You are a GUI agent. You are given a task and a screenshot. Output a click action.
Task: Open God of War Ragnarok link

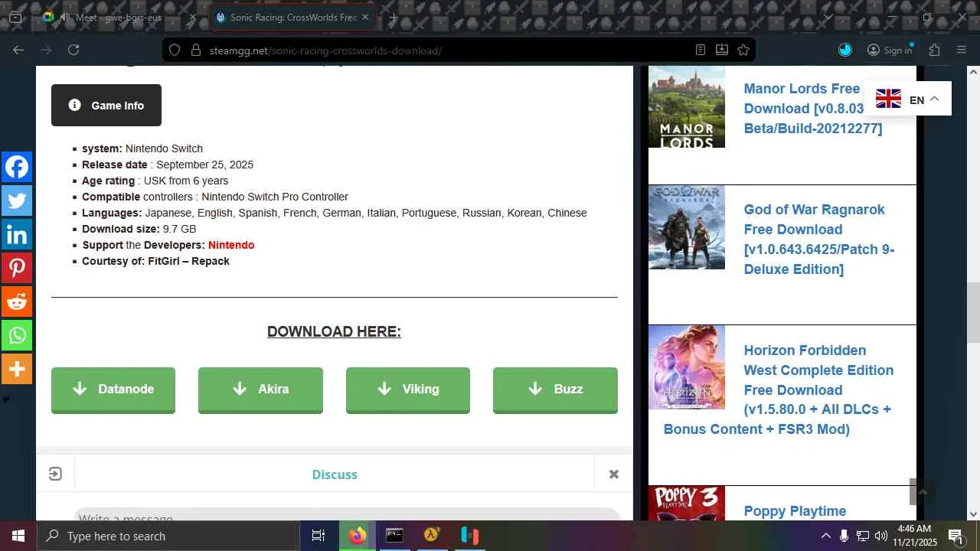[818, 240]
